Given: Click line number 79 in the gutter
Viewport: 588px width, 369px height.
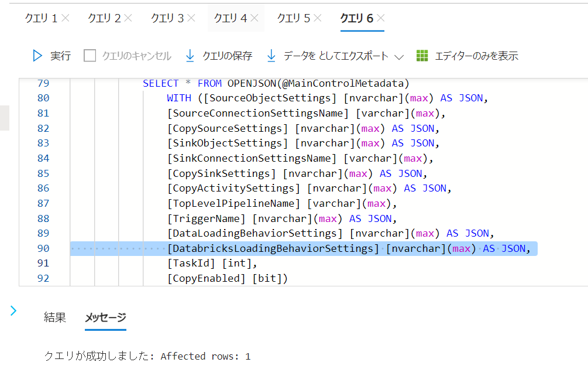Looking at the screenshot, I should (43, 83).
